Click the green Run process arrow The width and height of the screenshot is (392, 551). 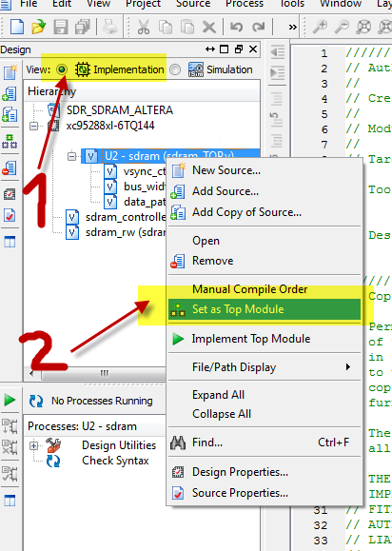click(10, 400)
